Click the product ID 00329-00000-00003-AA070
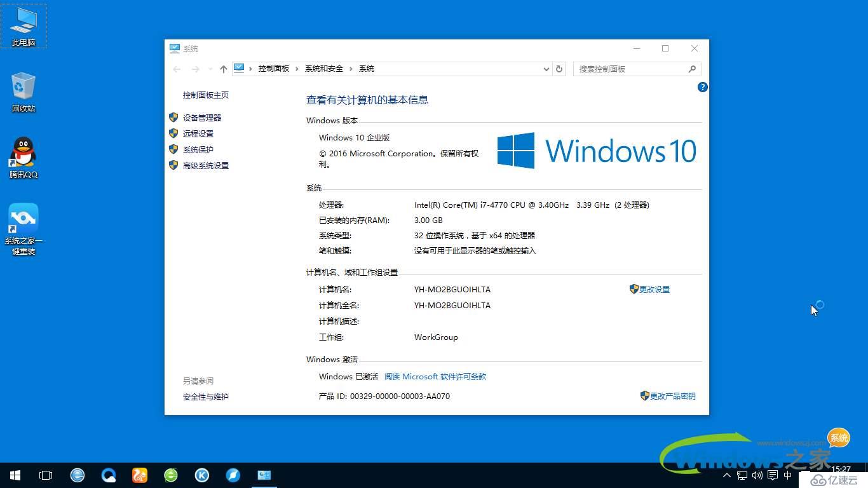 (400, 396)
